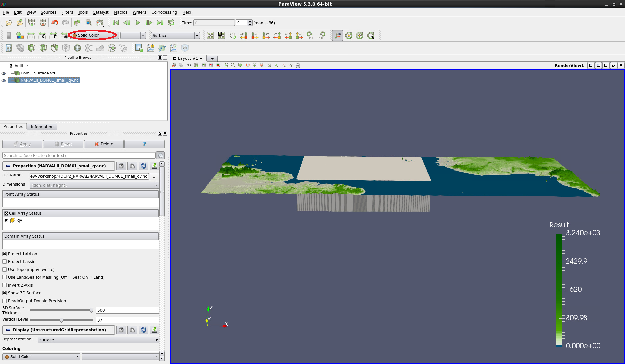
Task: Toggle the Color Legend Visibility icon
Action: click(x=9, y=35)
